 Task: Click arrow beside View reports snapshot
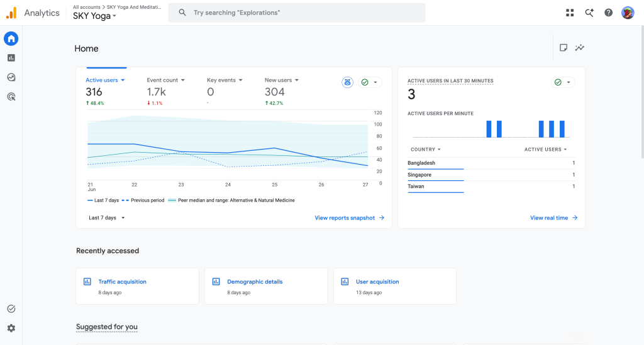pyautogui.click(x=382, y=218)
